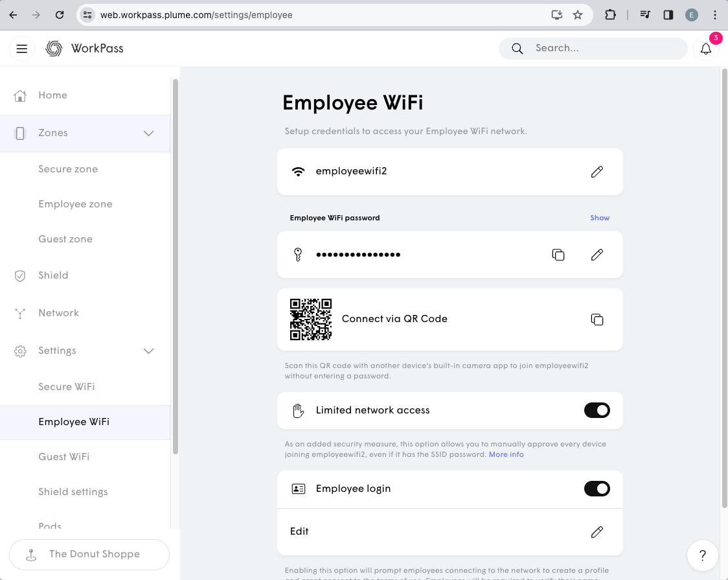This screenshot has height=580, width=728.
Task: Click the Search input field
Action: pyautogui.click(x=593, y=49)
